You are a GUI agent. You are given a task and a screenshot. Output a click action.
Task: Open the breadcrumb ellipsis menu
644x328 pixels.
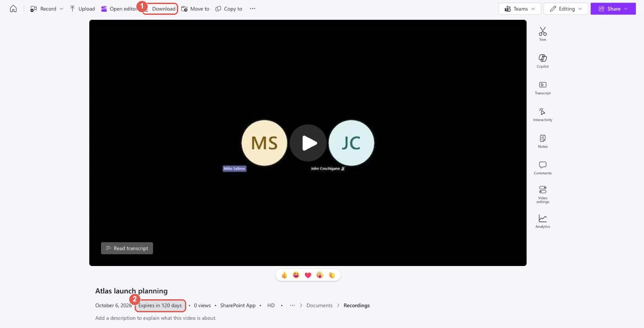(x=293, y=306)
